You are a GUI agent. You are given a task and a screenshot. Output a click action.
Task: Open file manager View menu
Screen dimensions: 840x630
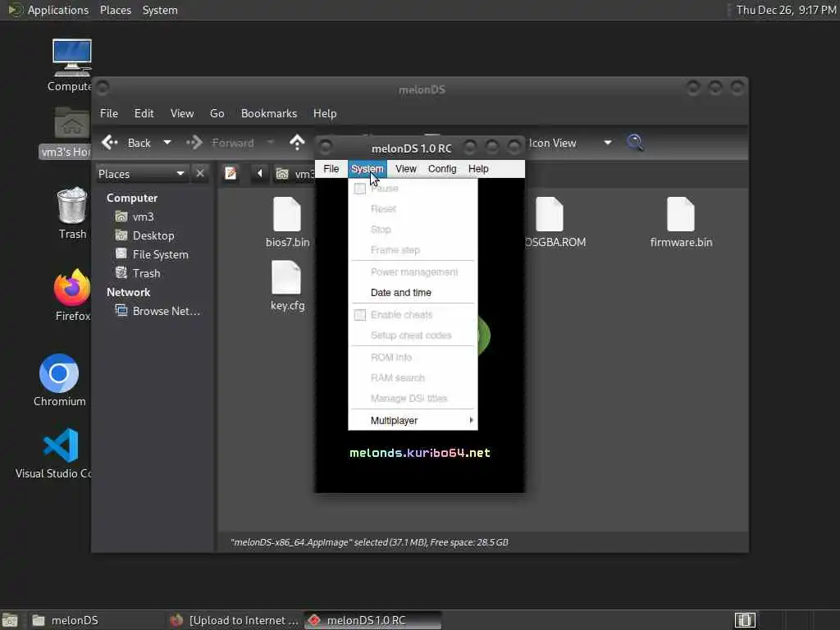(182, 113)
